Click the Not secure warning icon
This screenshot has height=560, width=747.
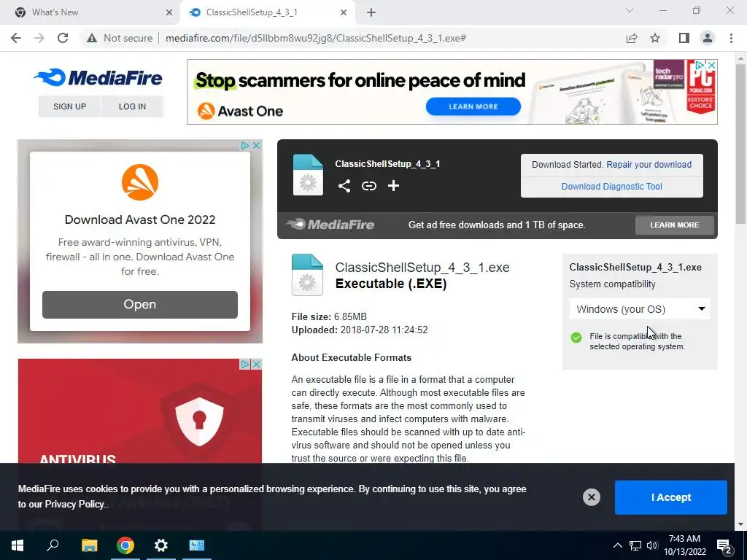[x=92, y=38]
